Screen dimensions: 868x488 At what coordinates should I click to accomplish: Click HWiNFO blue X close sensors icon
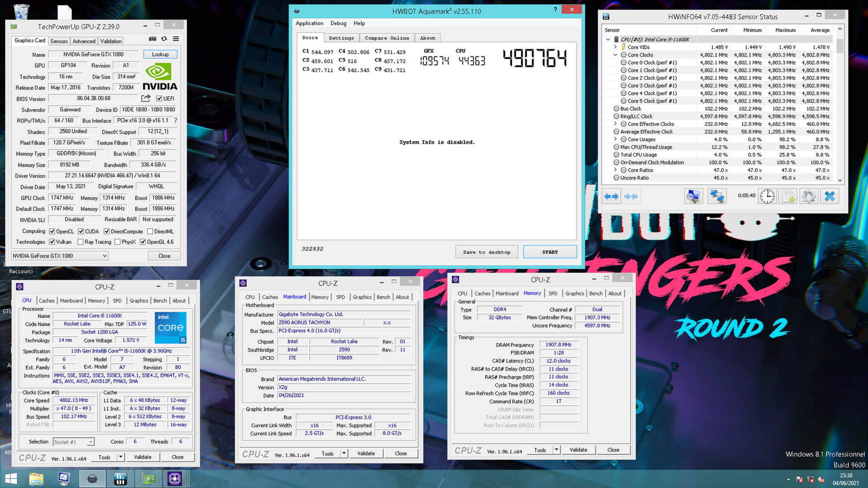click(830, 196)
